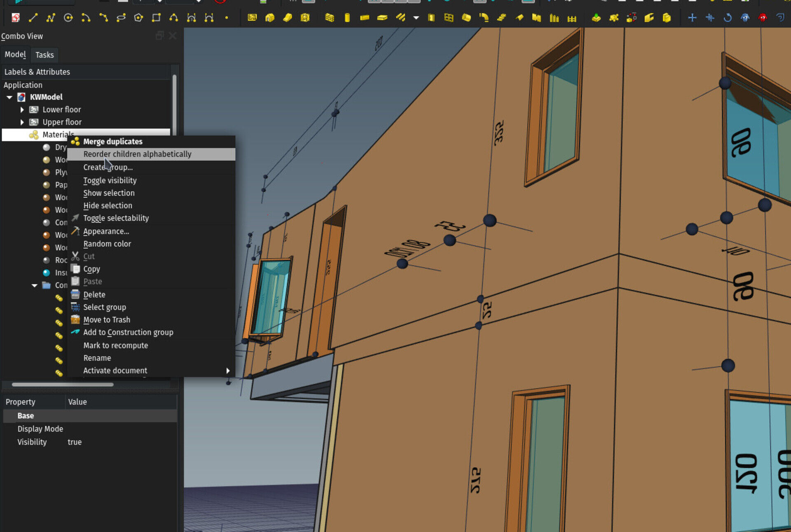
Task: Select the Tasks tab in Combo View
Action: tap(44, 54)
